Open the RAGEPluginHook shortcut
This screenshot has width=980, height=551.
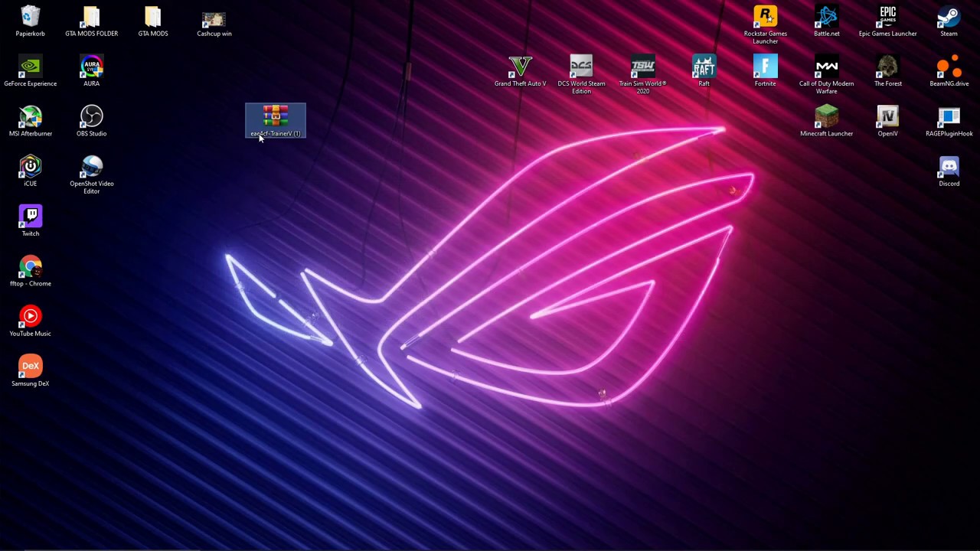(x=949, y=121)
